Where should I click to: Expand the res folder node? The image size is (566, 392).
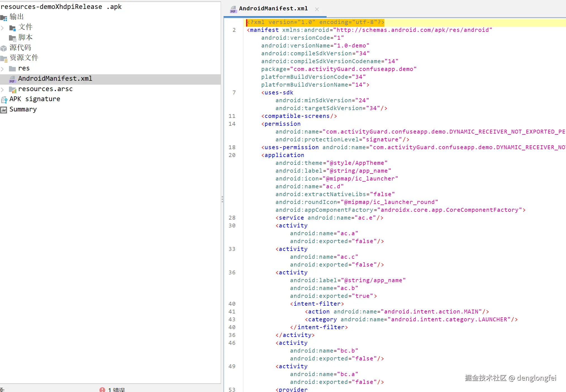3,69
